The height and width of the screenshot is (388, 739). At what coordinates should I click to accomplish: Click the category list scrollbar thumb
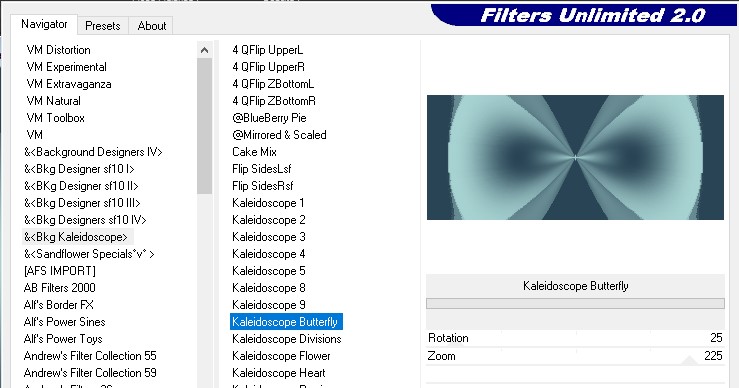click(x=205, y=126)
